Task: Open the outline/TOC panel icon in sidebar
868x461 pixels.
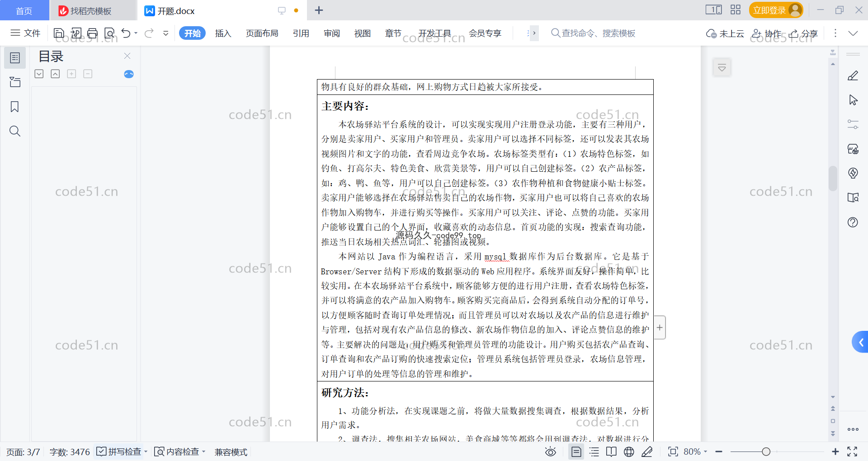Action: [x=15, y=58]
